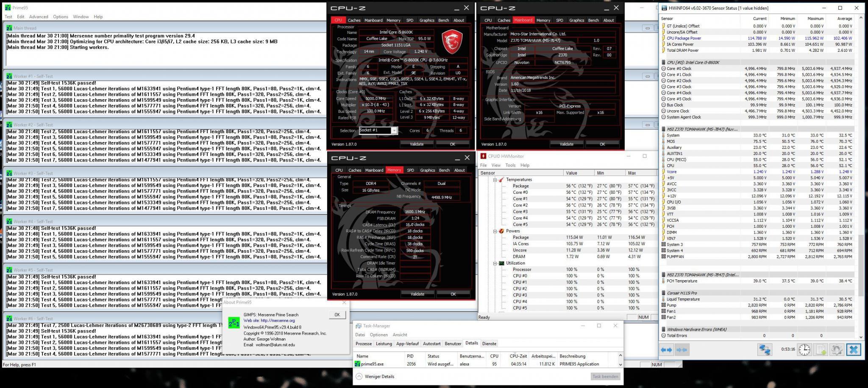Open the Socket #1 selection dropdown in CPU-Z
Viewport: 868px width, 388px height.
tap(394, 131)
